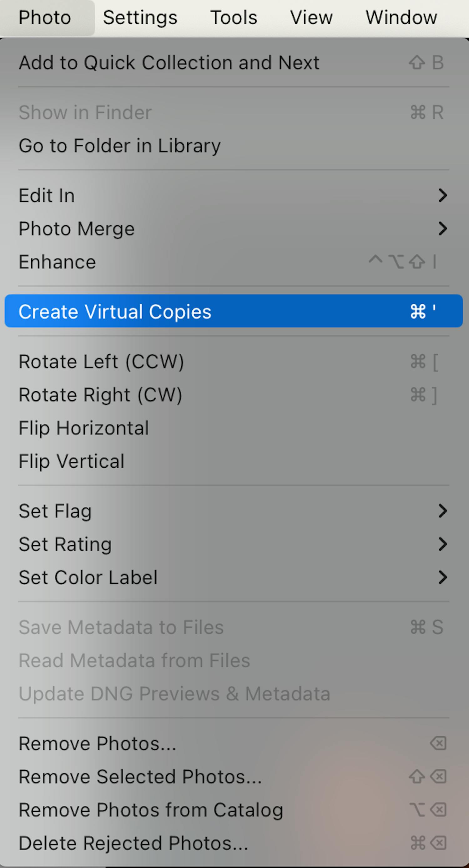Open the Window menu

[x=401, y=18]
